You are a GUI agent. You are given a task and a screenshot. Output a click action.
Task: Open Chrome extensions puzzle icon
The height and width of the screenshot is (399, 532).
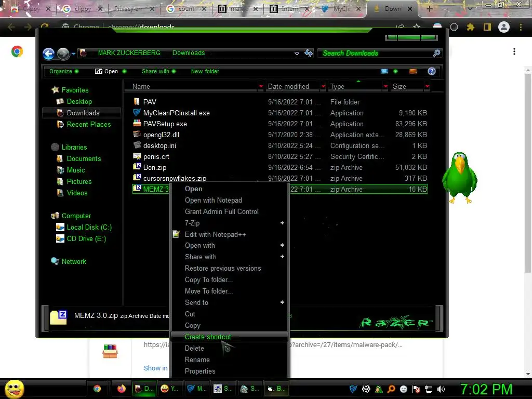tap(470, 27)
